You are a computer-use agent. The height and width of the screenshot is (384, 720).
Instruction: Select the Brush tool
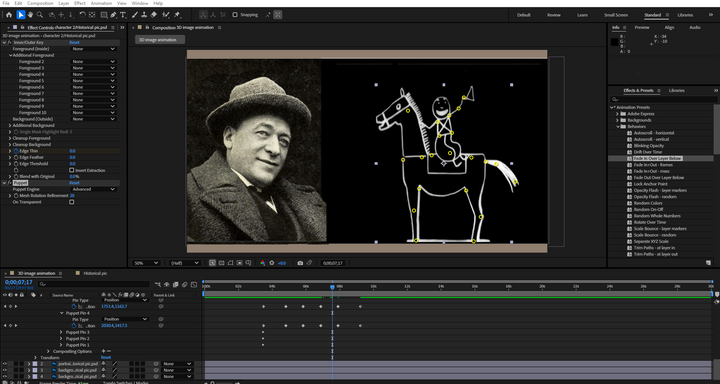point(135,15)
